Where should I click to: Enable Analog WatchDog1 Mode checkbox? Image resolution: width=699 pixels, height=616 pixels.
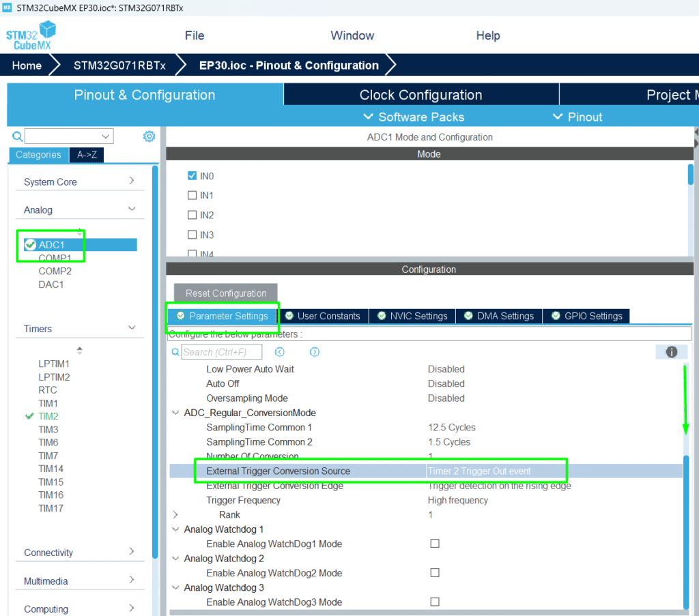[435, 544]
